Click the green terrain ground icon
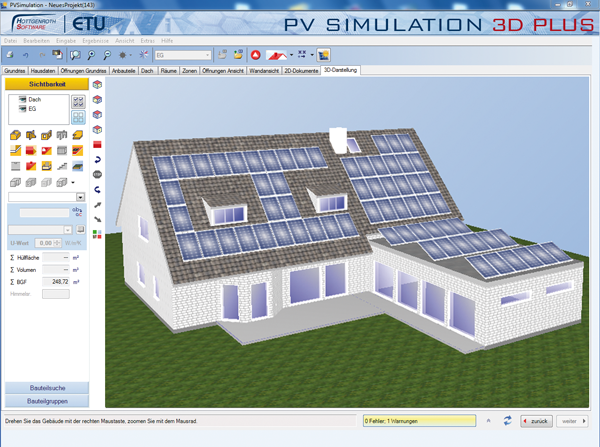600x447 pixels. coord(78,166)
